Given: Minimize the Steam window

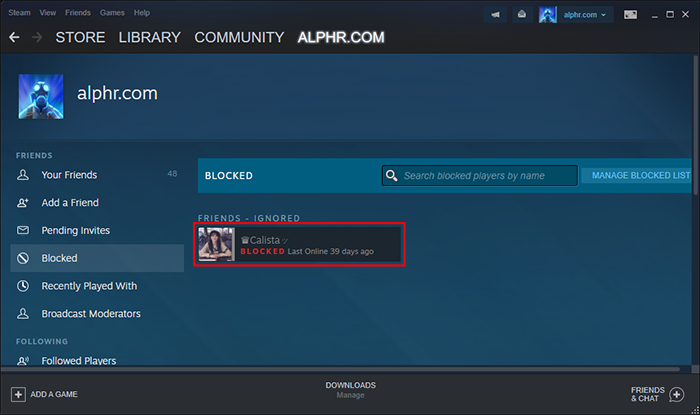Looking at the screenshot, I should [654, 15].
